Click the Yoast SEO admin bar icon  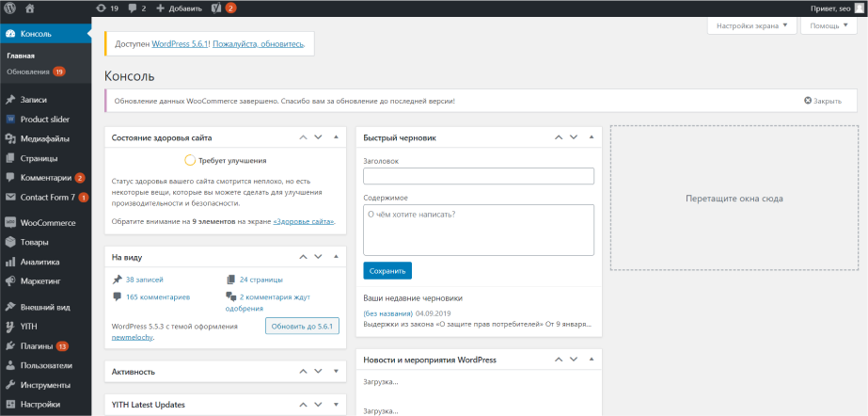(x=216, y=8)
